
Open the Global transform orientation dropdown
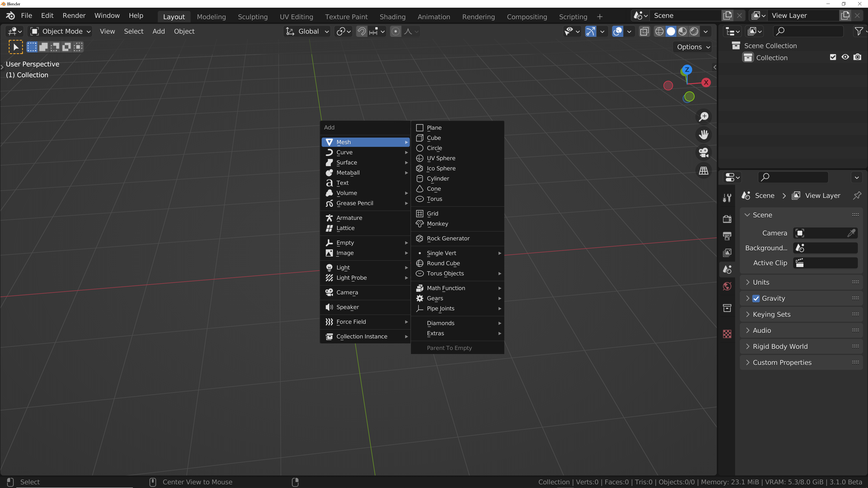pos(307,31)
